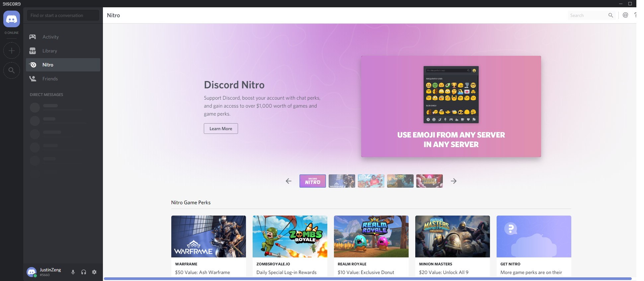Click '$20 Value: Unlock All 9' text
The image size is (644, 281).
click(x=444, y=272)
